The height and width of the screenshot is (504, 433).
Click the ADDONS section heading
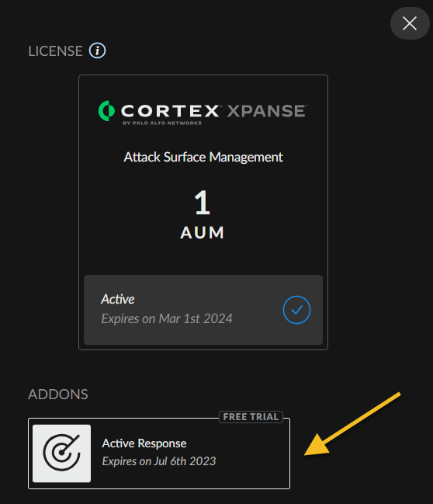click(58, 395)
